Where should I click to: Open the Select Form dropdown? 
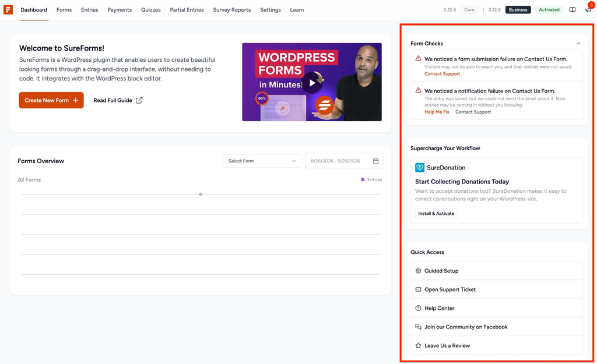(262, 161)
